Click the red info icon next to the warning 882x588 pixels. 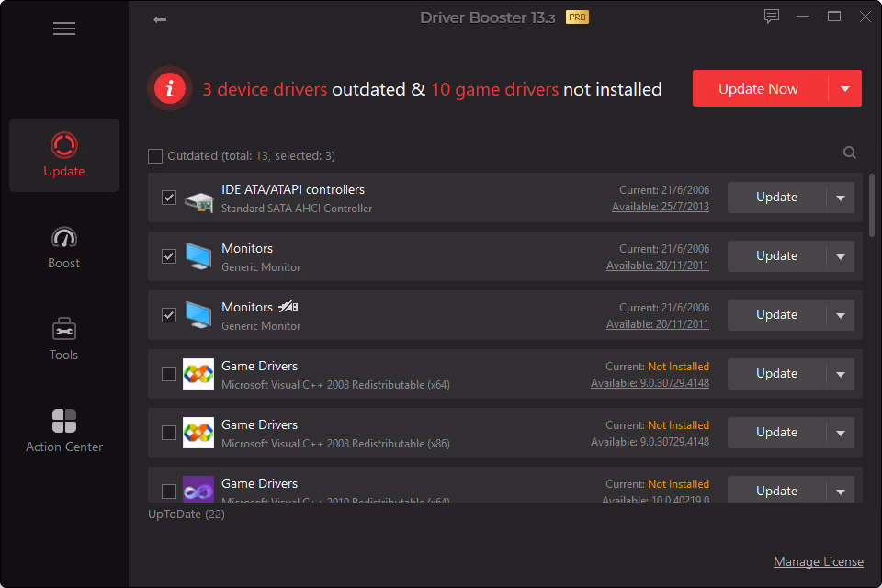click(170, 88)
